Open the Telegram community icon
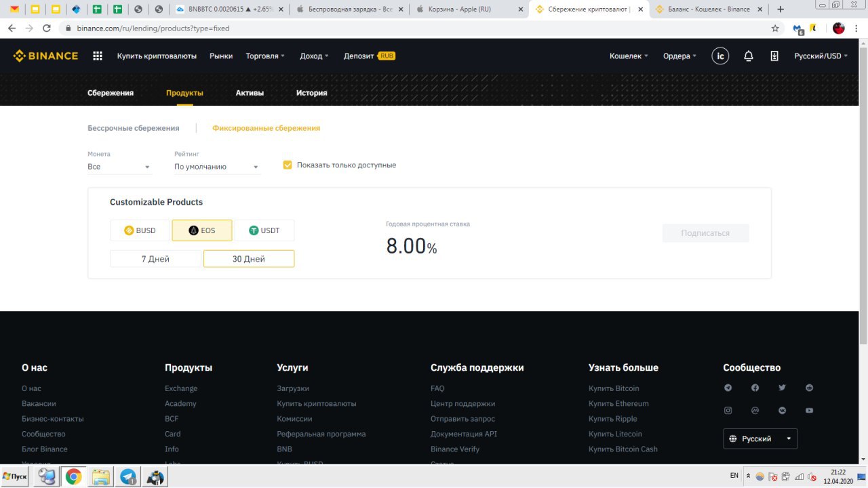The height and width of the screenshot is (488, 868). pyautogui.click(x=728, y=388)
